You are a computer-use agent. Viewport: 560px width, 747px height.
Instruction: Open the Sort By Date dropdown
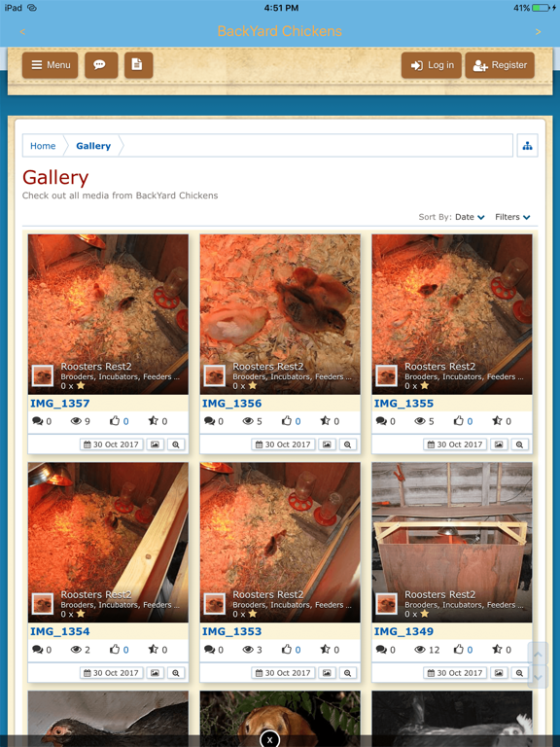(470, 217)
